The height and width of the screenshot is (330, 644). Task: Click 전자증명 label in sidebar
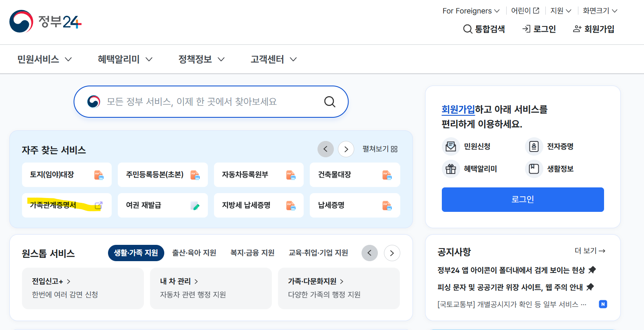(560, 146)
